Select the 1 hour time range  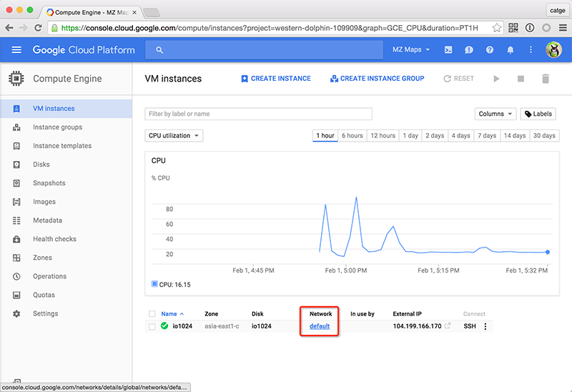[325, 136]
